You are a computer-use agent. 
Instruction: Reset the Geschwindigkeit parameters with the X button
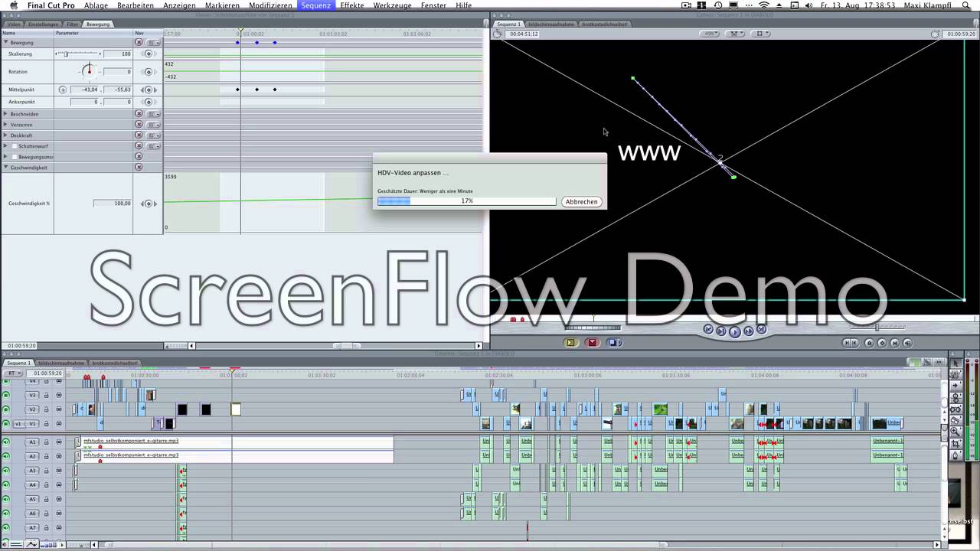[139, 167]
